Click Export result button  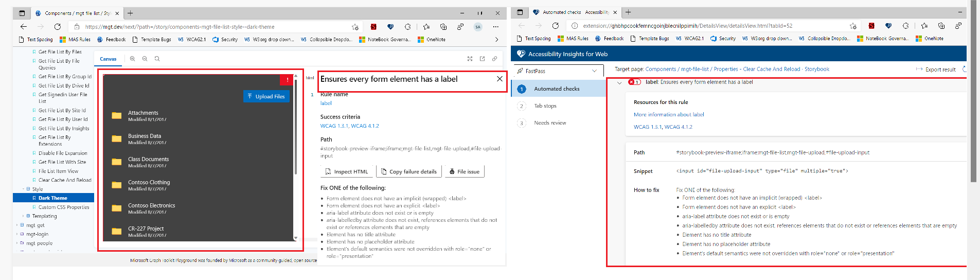(936, 69)
